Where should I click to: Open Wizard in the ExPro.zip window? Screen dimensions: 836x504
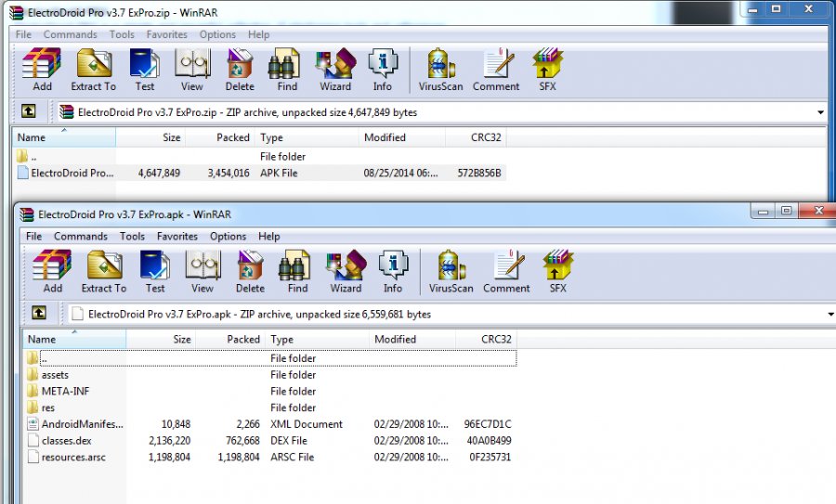click(335, 70)
